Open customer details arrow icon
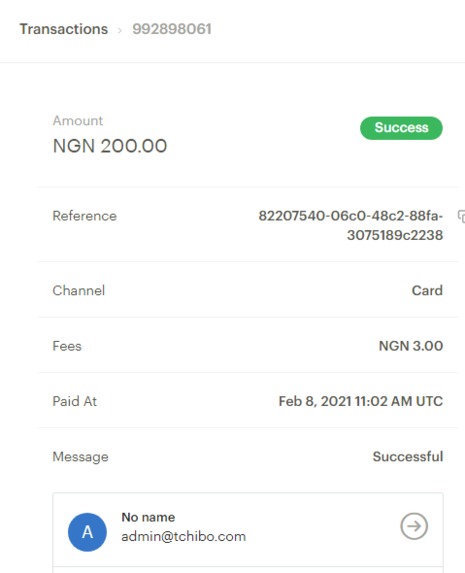 pos(414,526)
